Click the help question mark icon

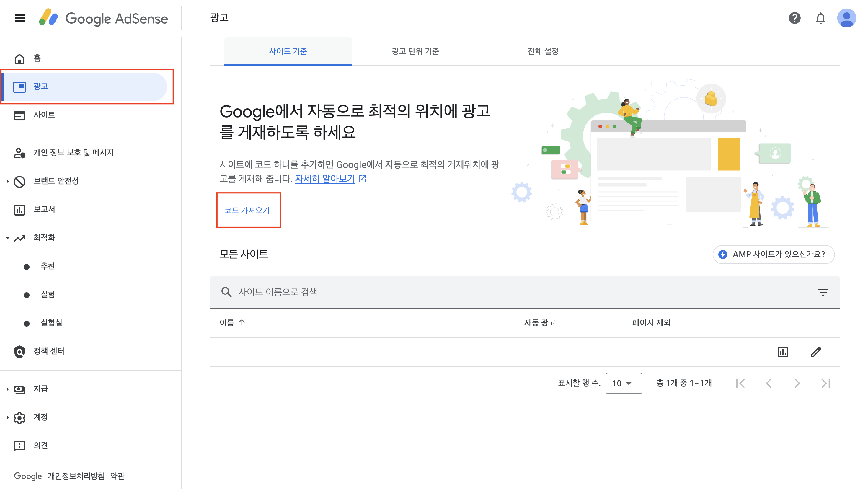[794, 18]
